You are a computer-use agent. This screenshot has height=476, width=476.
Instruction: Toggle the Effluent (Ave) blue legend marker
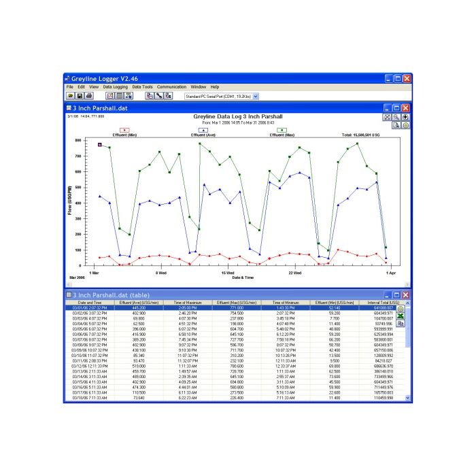pyautogui.click(x=203, y=131)
